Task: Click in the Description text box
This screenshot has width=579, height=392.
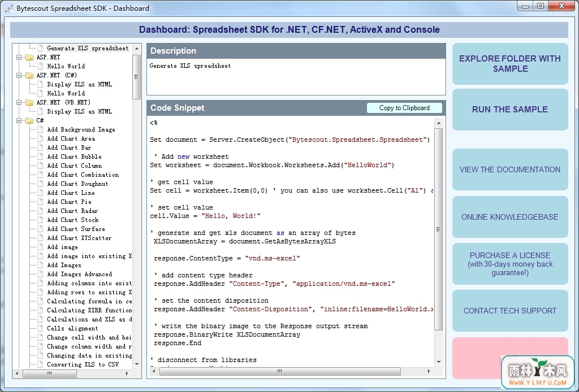Action: point(296,77)
